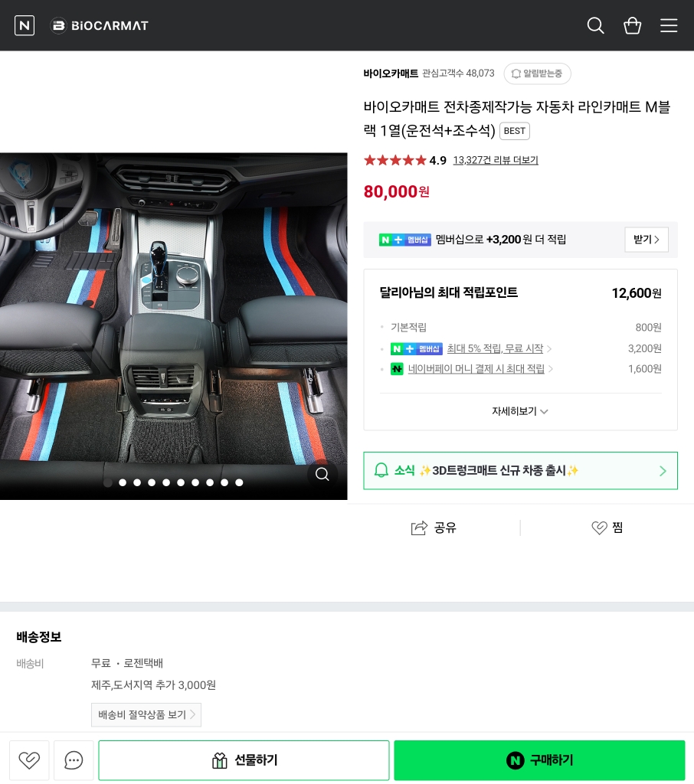Toggle the bottom bar heart wishlist icon
Image resolution: width=694 pixels, height=784 pixels.
tap(29, 760)
